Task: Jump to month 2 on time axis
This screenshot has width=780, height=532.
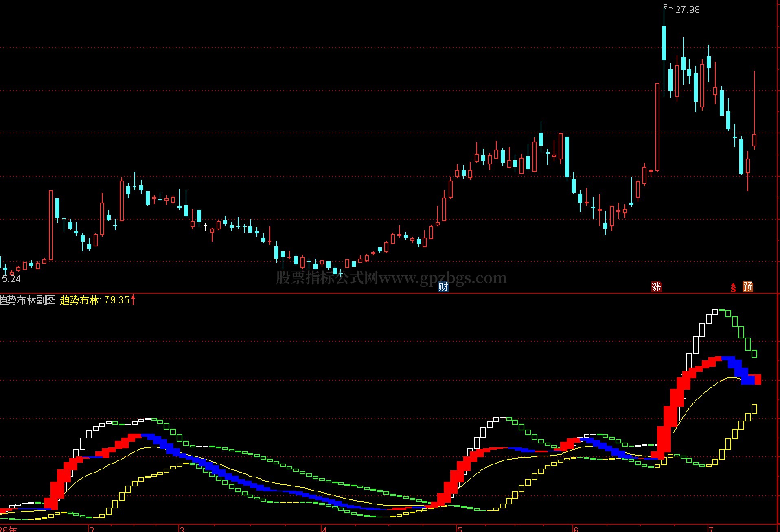Action: click(x=92, y=529)
